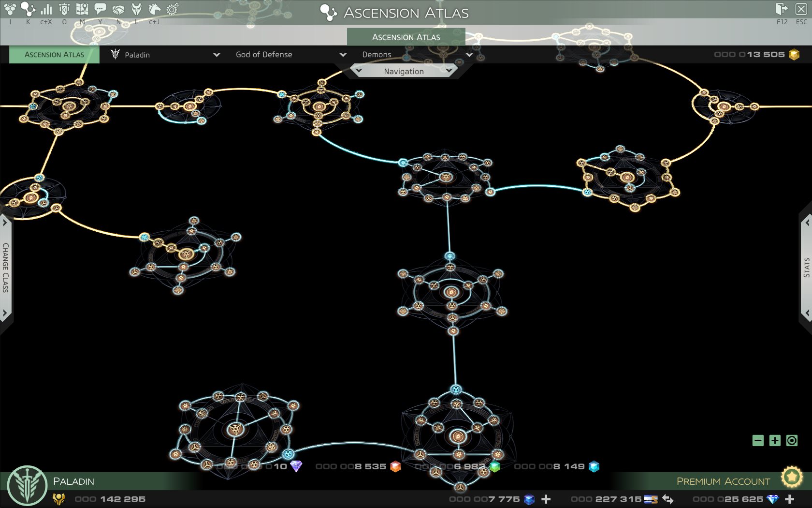
Task: Toggle the center-view target button at bottom right
Action: tap(792, 441)
